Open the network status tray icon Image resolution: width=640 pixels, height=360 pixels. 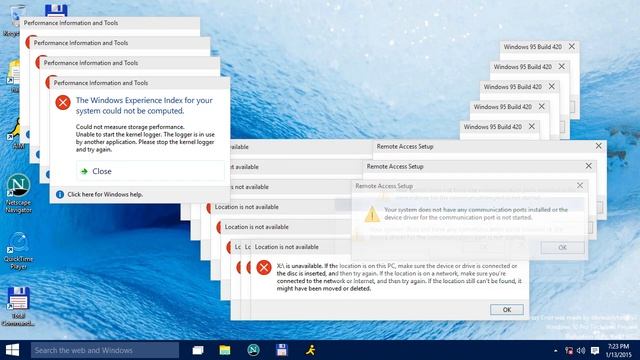click(569, 351)
